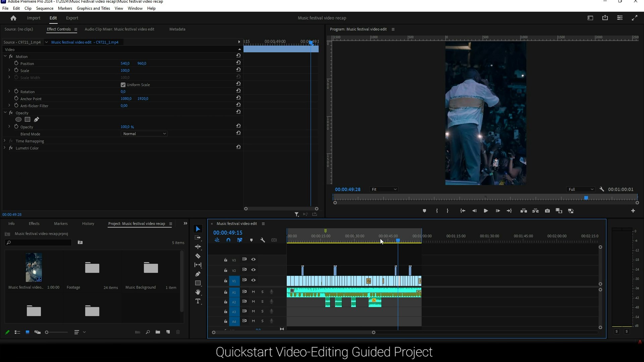Select the Type tool

198,301
